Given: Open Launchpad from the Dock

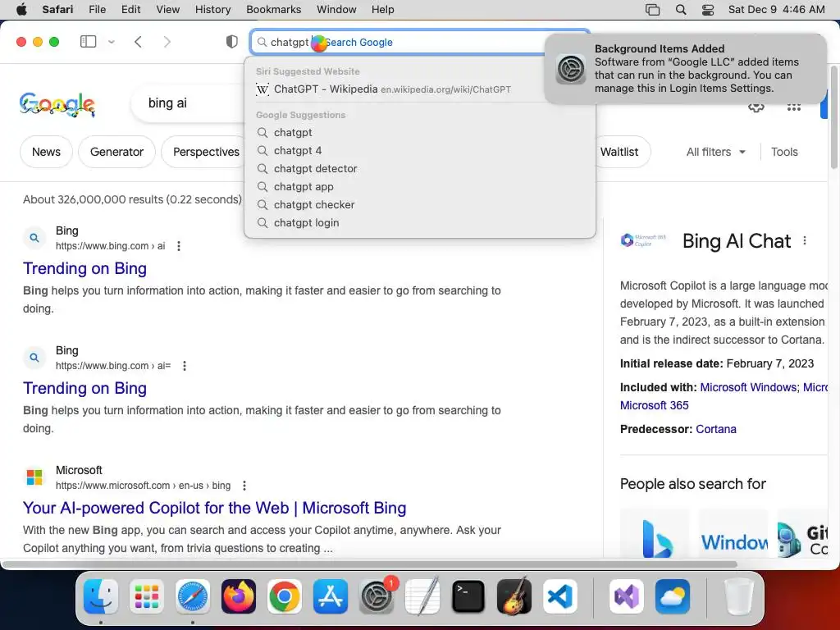Looking at the screenshot, I should point(147,596).
